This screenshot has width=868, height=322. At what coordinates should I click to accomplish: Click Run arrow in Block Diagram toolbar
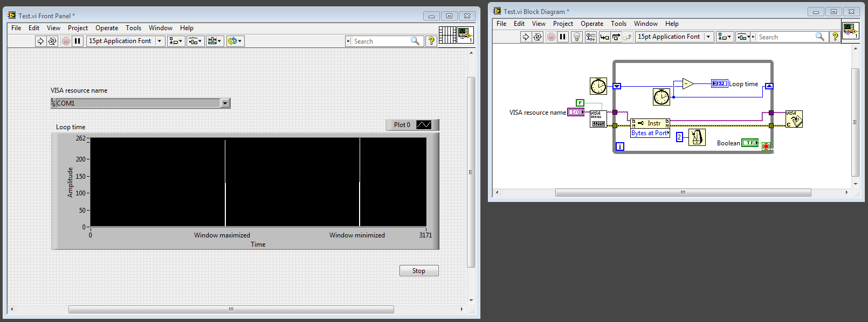pos(526,37)
